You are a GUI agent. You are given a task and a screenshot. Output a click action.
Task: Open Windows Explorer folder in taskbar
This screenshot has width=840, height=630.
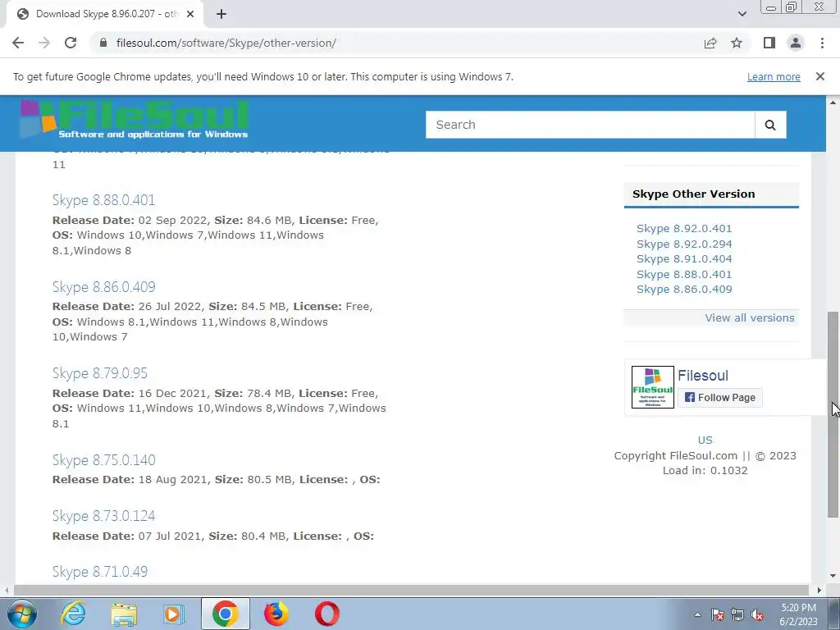point(124,614)
